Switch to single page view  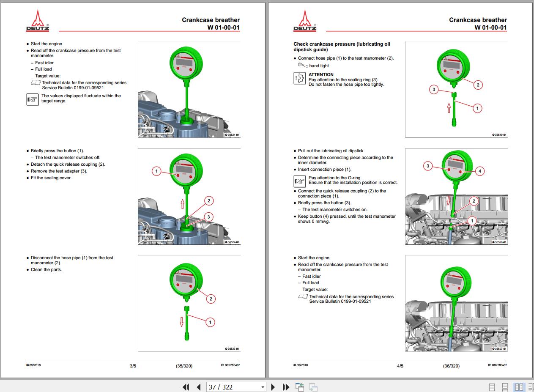[492, 387]
